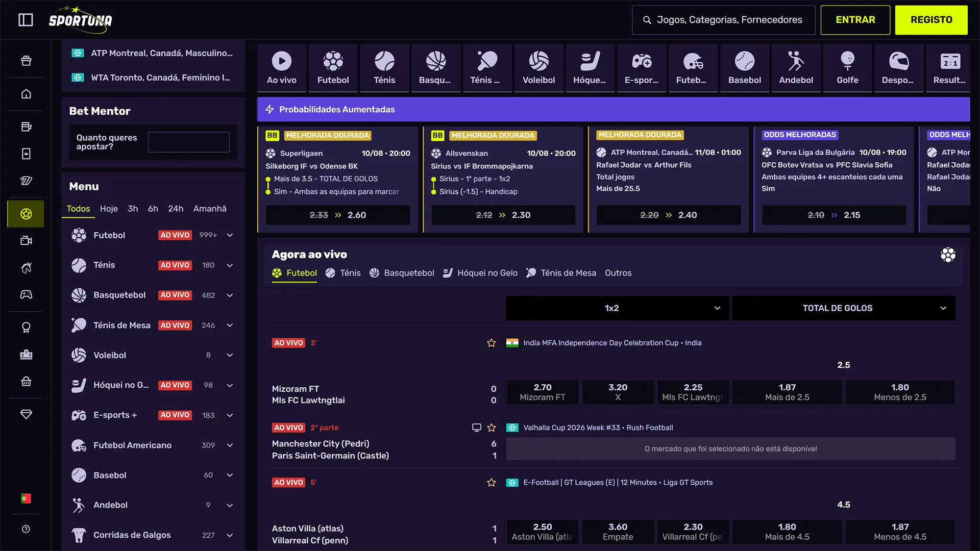Open Manchester City (Pedri) match
Viewport: 980px width, 551px height.
(x=321, y=444)
